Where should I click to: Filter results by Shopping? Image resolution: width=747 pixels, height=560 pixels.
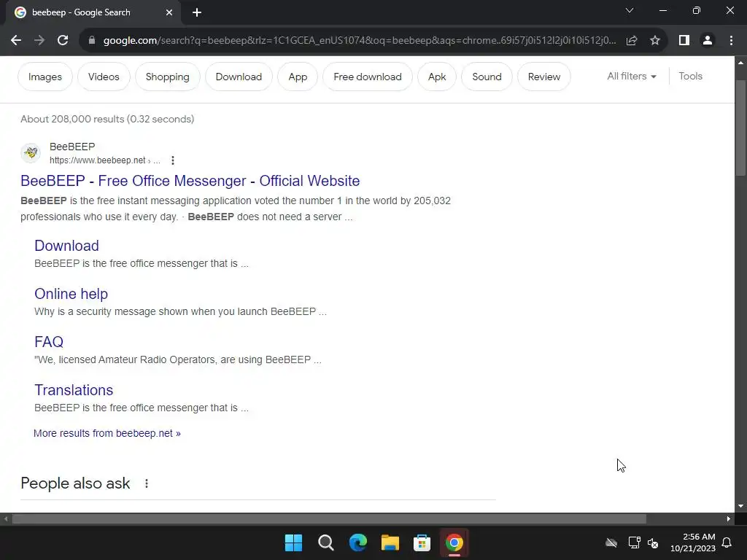pos(167,77)
